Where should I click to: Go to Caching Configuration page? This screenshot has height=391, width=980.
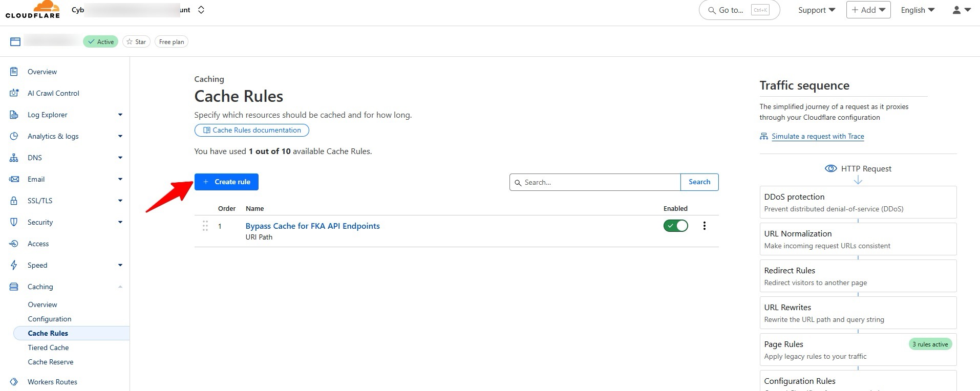pos(50,319)
